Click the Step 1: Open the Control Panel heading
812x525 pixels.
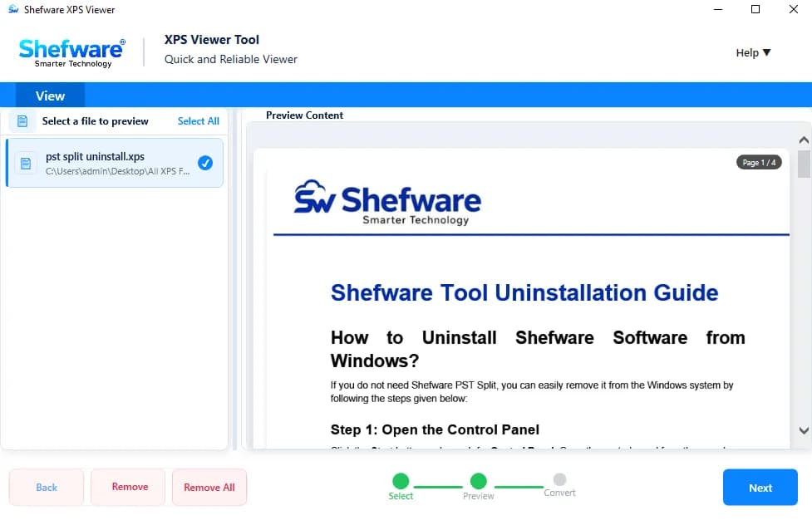point(435,429)
